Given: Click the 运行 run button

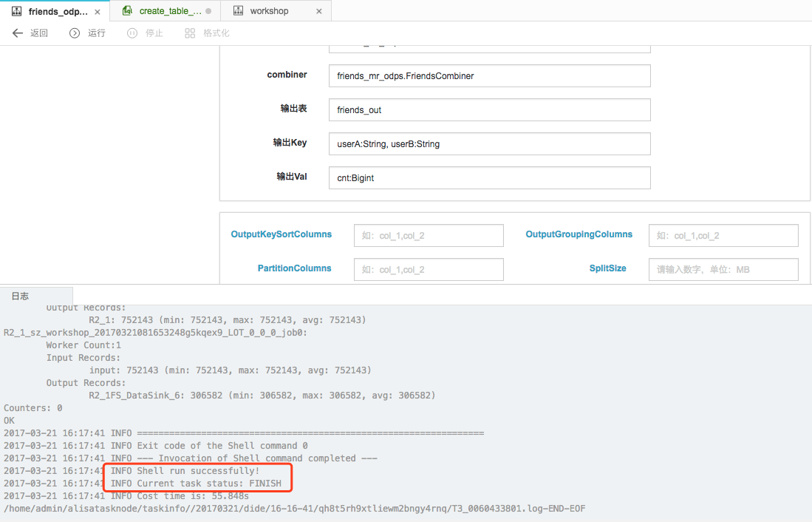Looking at the screenshot, I should click(x=87, y=33).
